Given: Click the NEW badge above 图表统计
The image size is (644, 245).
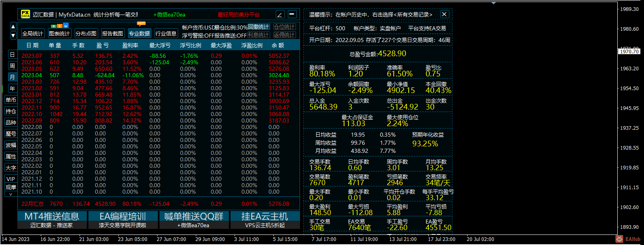Looking at the screenshot, I should click(x=60, y=26).
